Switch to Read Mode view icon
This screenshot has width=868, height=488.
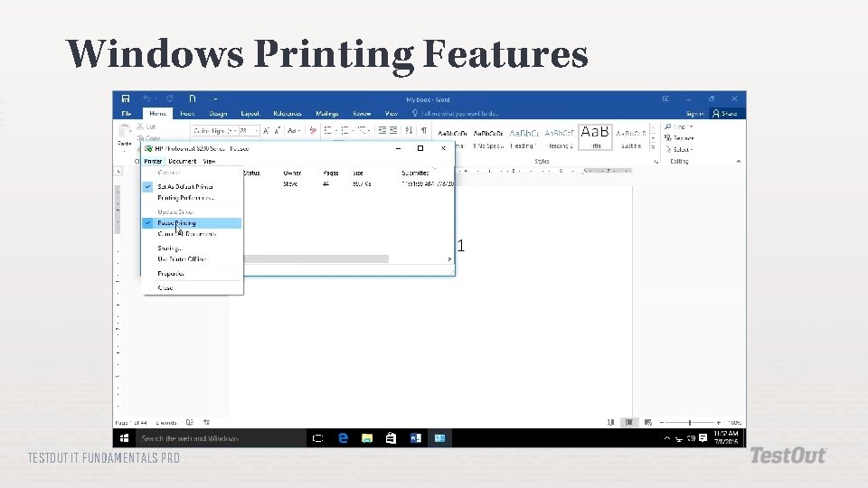pos(610,423)
